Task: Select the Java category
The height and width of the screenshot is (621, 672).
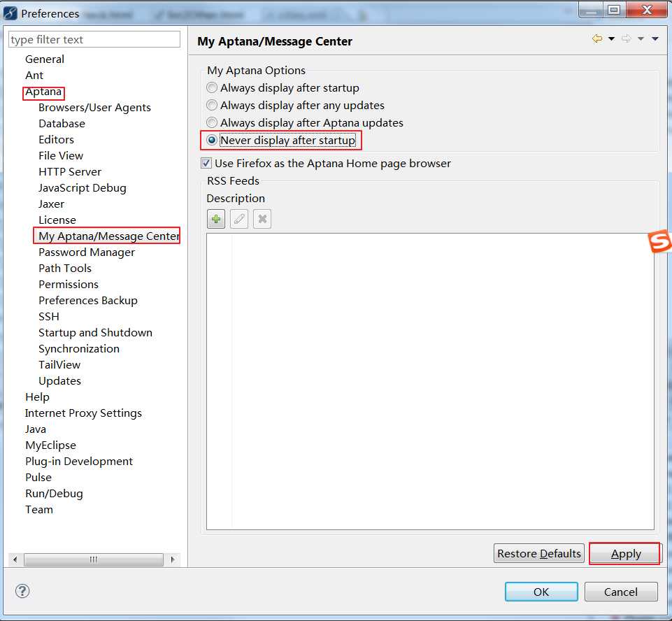Action: 36,429
